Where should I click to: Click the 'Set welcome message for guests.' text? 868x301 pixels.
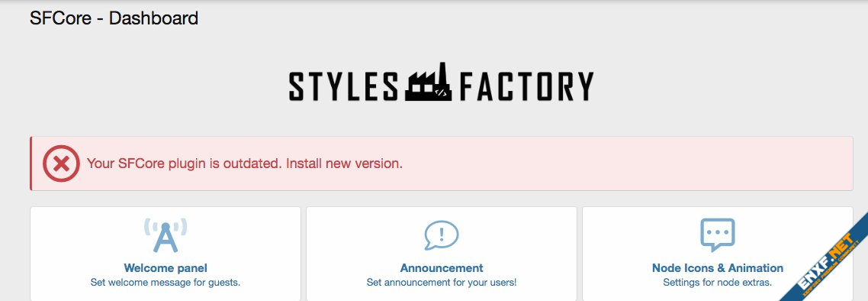pyautogui.click(x=166, y=283)
